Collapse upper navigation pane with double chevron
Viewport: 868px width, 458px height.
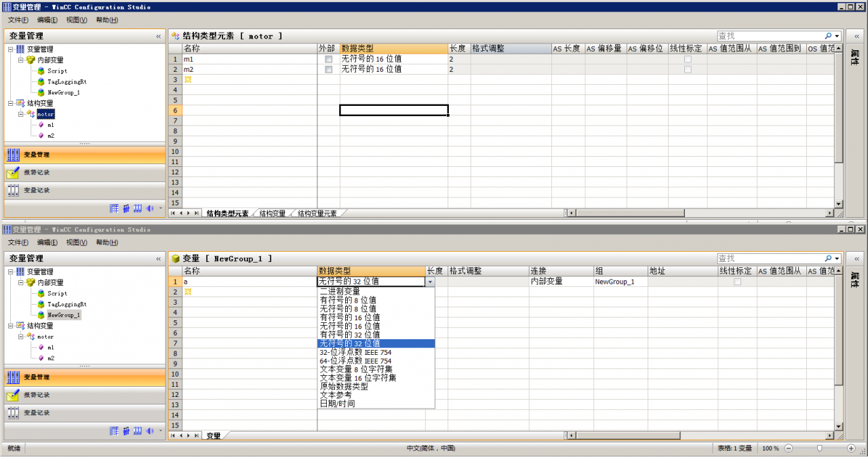pyautogui.click(x=159, y=36)
